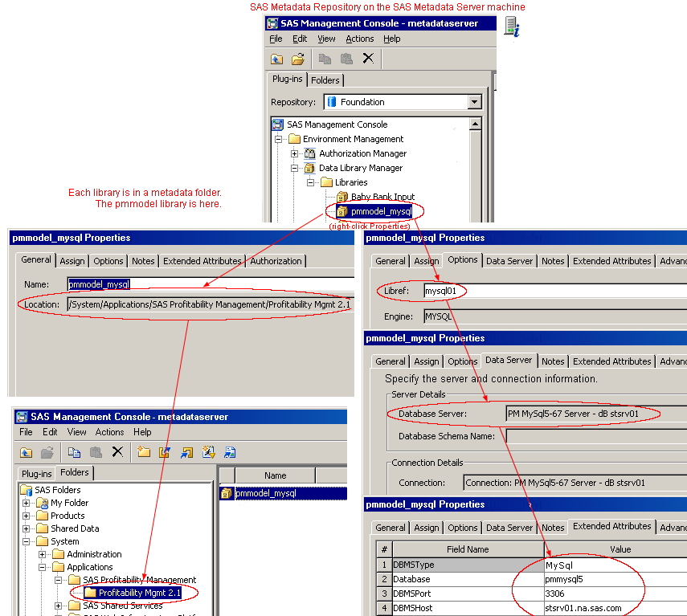Image resolution: width=687 pixels, height=616 pixels.
Task: Click the open folder icon in upper console toolbar
Action: (298, 59)
